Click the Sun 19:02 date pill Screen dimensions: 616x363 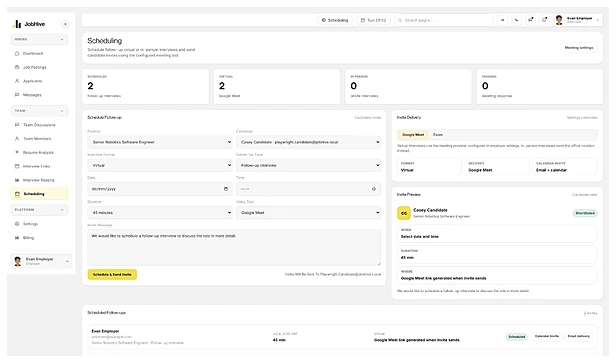(x=373, y=20)
